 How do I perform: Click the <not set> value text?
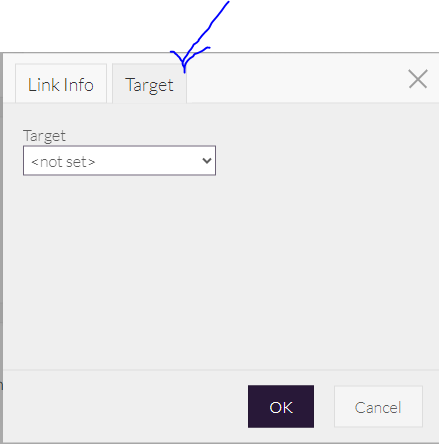63,162
